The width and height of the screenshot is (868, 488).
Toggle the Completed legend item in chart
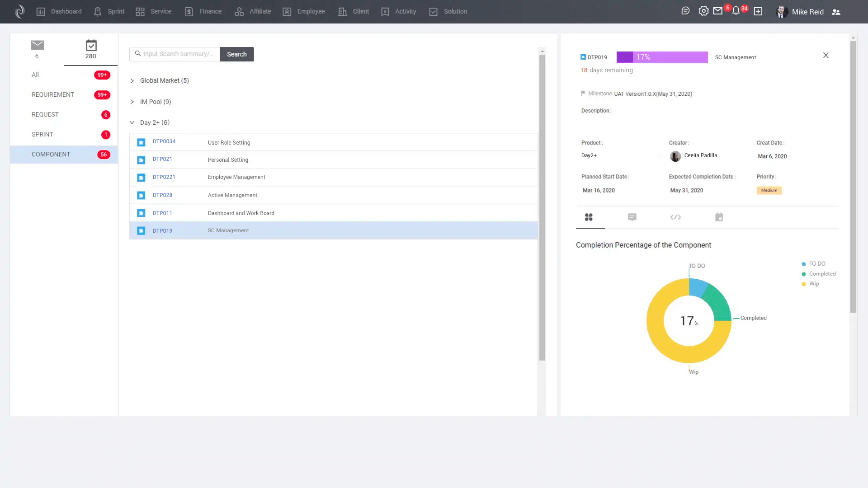click(x=822, y=274)
